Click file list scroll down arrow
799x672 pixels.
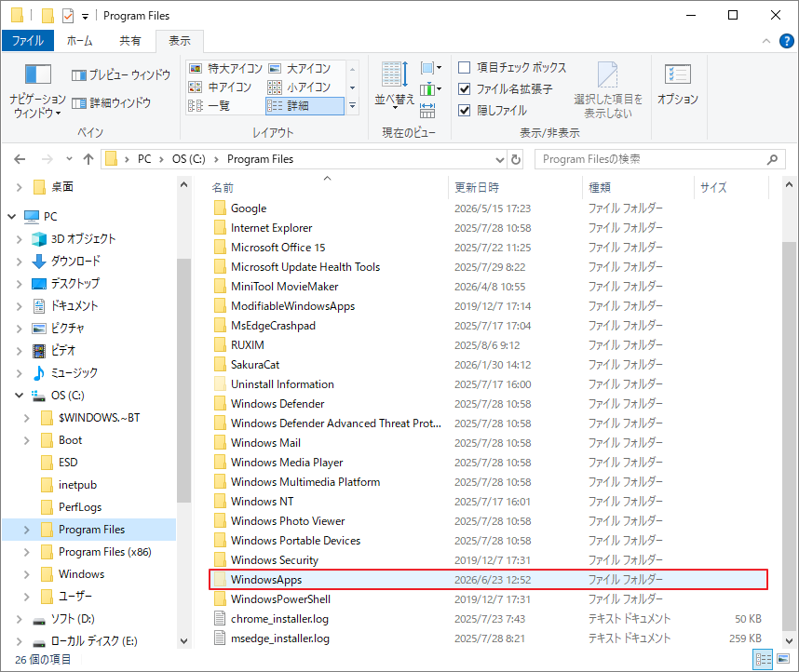click(789, 641)
